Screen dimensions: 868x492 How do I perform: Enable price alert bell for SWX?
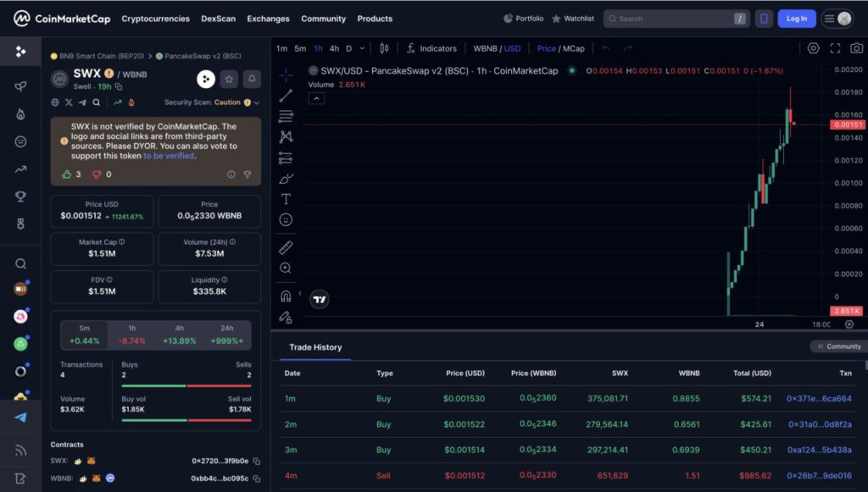click(x=252, y=79)
